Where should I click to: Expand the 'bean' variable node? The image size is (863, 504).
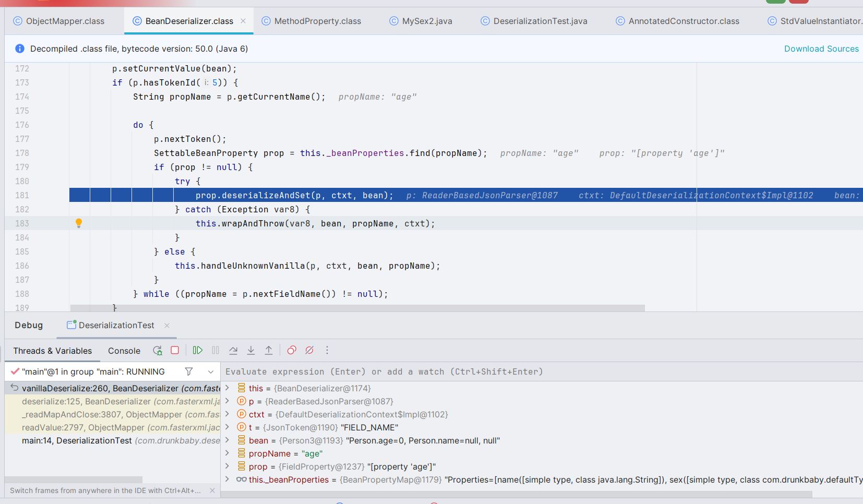coord(227,440)
